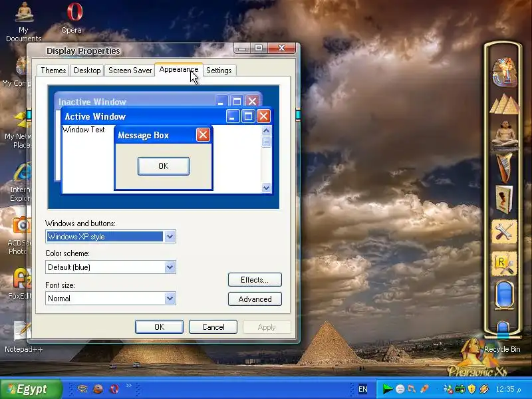
Task: Expand quick launch overflow chevron
Action: (x=129, y=385)
